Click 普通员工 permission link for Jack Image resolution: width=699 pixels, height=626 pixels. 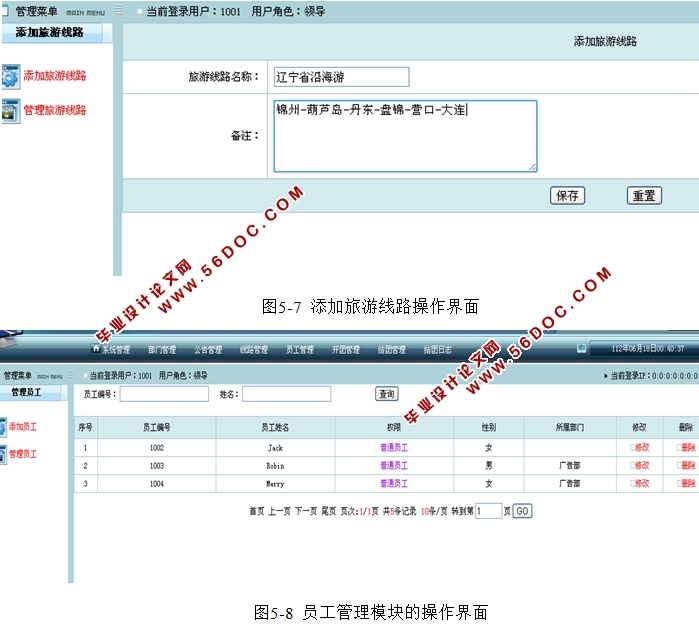click(394, 447)
